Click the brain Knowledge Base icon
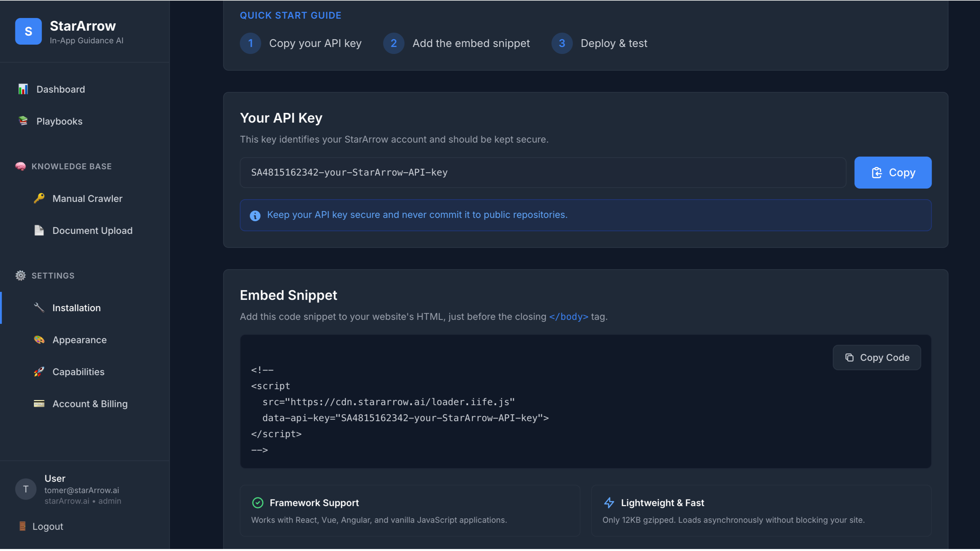Screen dimensions: 980x551 coord(20,166)
